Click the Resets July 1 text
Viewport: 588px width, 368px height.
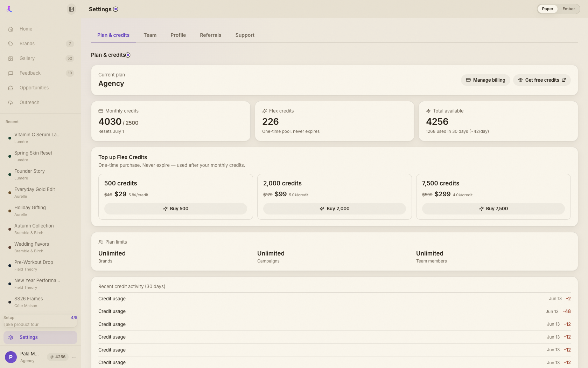pyautogui.click(x=111, y=131)
